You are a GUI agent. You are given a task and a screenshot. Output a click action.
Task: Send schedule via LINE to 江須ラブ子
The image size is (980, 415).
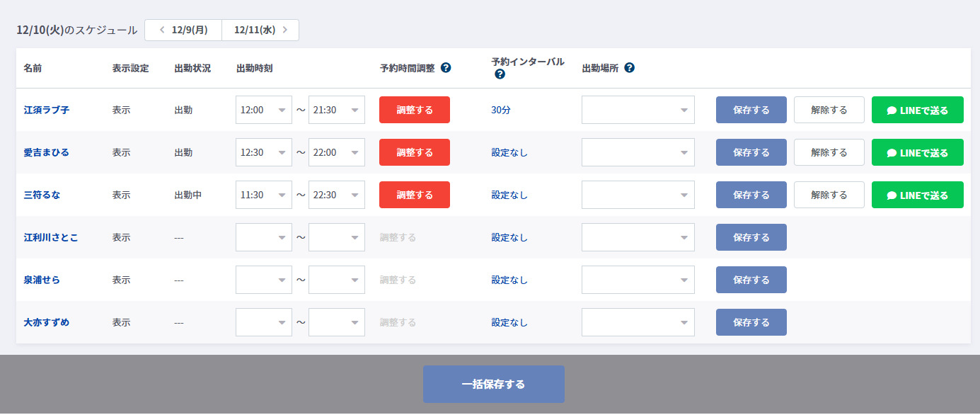(x=917, y=110)
